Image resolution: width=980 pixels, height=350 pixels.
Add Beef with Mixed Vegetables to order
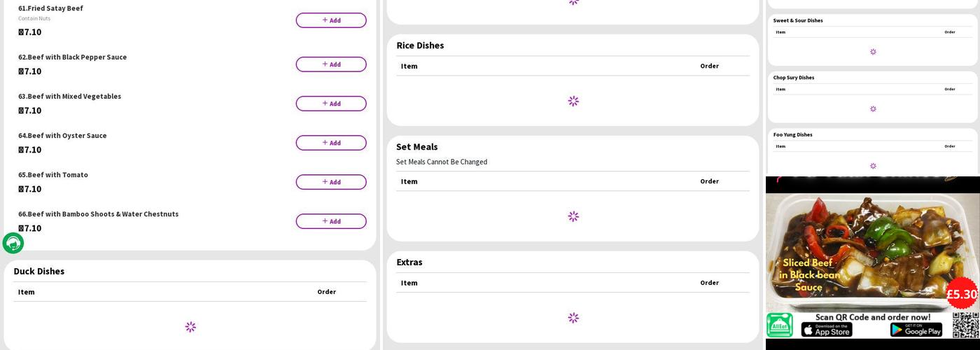(330, 104)
